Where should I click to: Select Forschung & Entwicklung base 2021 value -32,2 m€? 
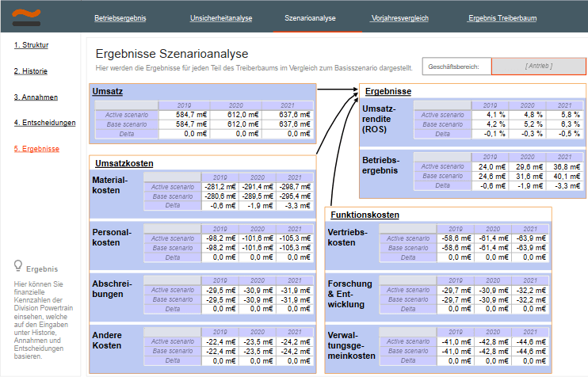[x=529, y=299]
